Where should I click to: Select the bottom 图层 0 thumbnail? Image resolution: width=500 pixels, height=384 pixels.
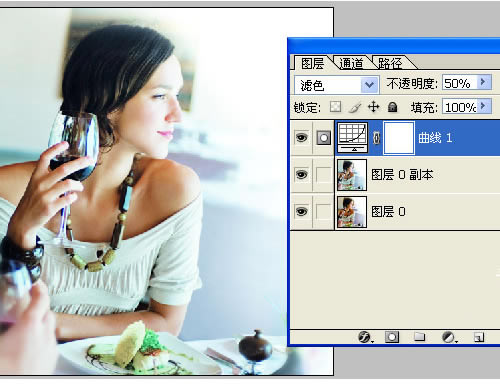click(352, 212)
